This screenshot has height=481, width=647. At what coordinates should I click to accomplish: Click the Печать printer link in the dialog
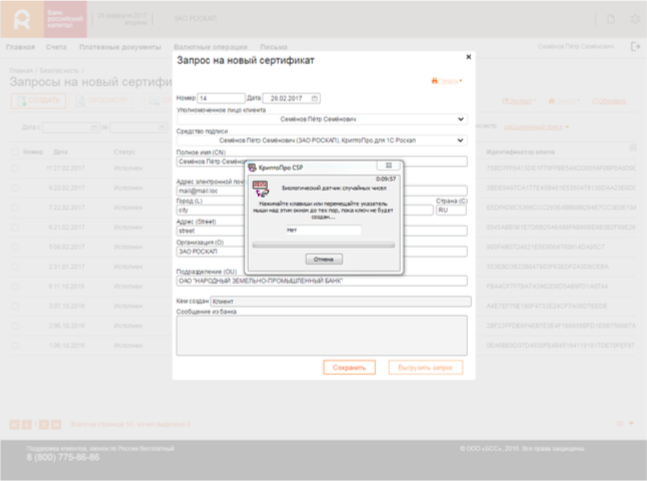447,81
